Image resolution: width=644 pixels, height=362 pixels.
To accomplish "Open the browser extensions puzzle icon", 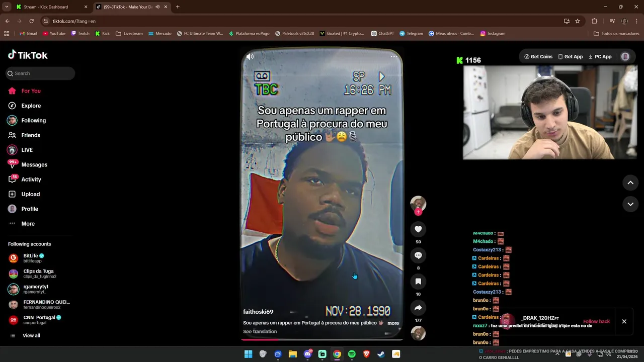I will click(x=595, y=21).
